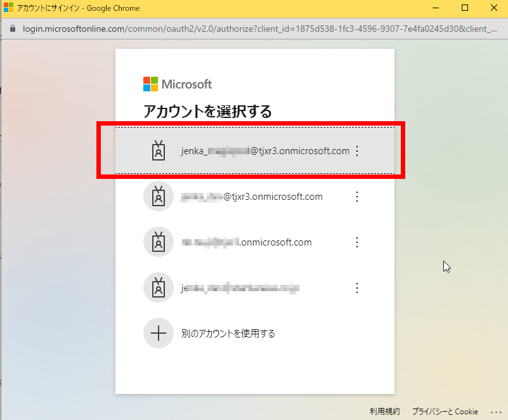508x420 pixels.
Task: Click the アカウントを選択する heading text
Action: [207, 112]
